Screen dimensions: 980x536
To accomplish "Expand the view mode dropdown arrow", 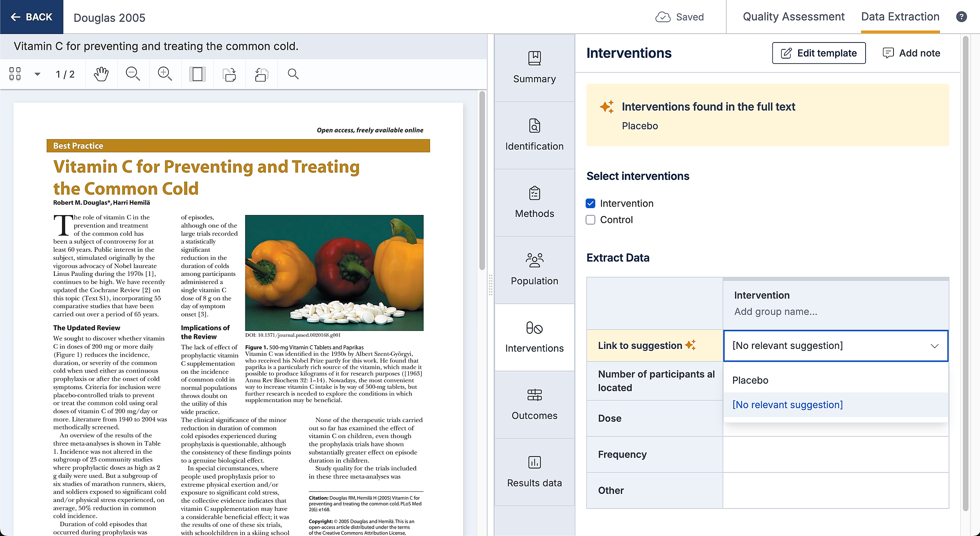I will pos(37,74).
